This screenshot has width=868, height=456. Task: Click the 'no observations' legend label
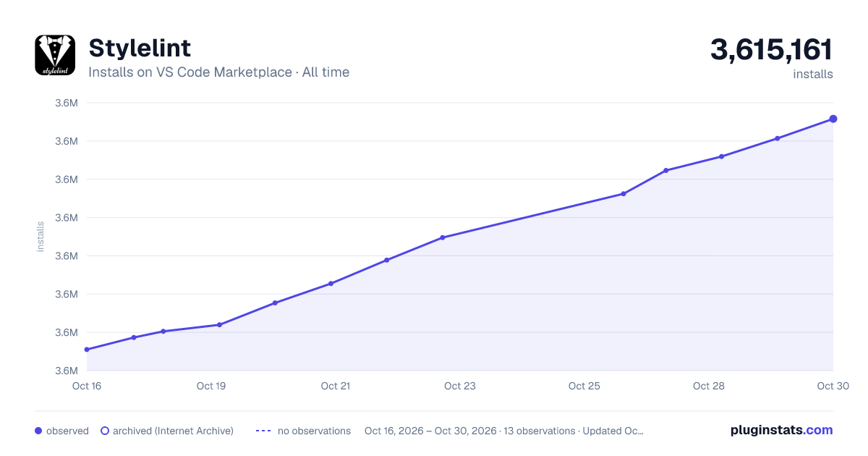point(314,431)
